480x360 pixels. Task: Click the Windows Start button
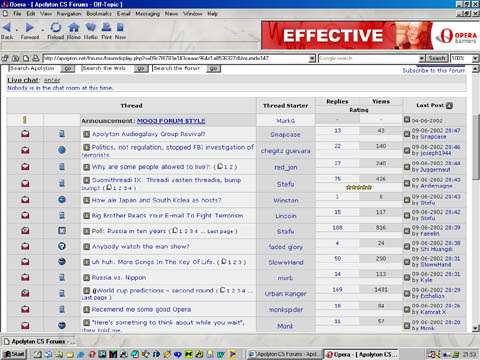pos(13,354)
